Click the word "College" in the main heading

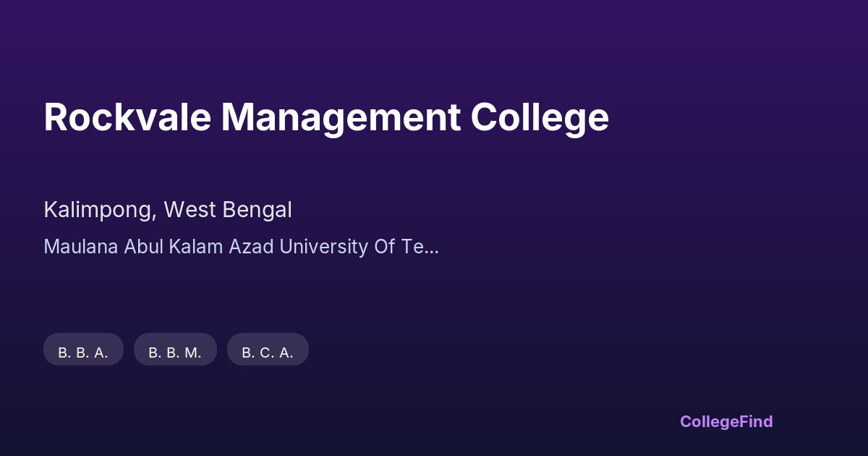pos(540,117)
